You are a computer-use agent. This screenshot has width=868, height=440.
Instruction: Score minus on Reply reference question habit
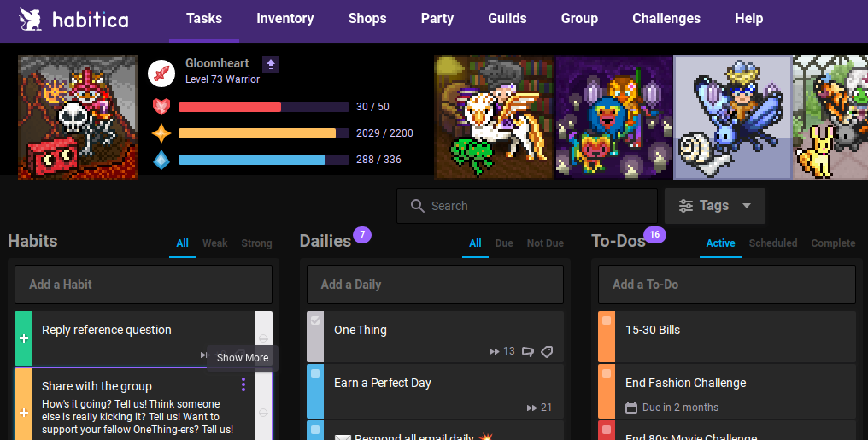(263, 338)
